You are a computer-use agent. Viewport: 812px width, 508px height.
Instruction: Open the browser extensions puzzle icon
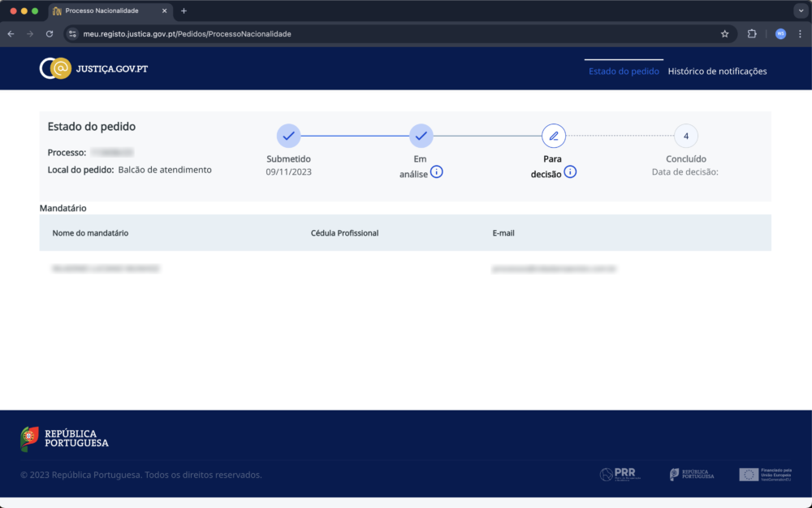(751, 33)
